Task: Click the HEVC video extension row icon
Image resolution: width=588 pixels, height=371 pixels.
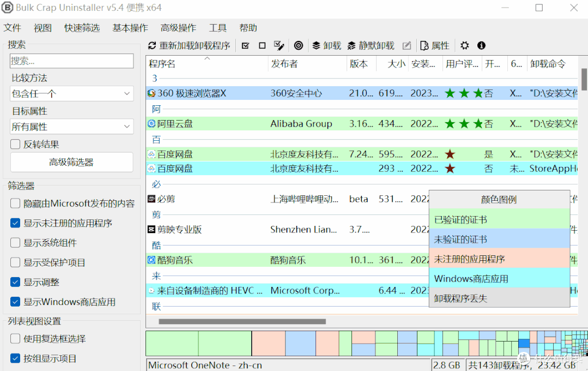Action: [151, 290]
